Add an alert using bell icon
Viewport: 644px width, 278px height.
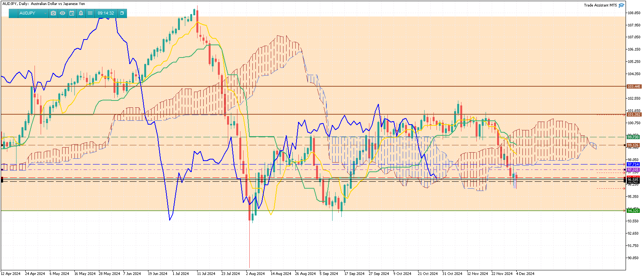[81, 13]
